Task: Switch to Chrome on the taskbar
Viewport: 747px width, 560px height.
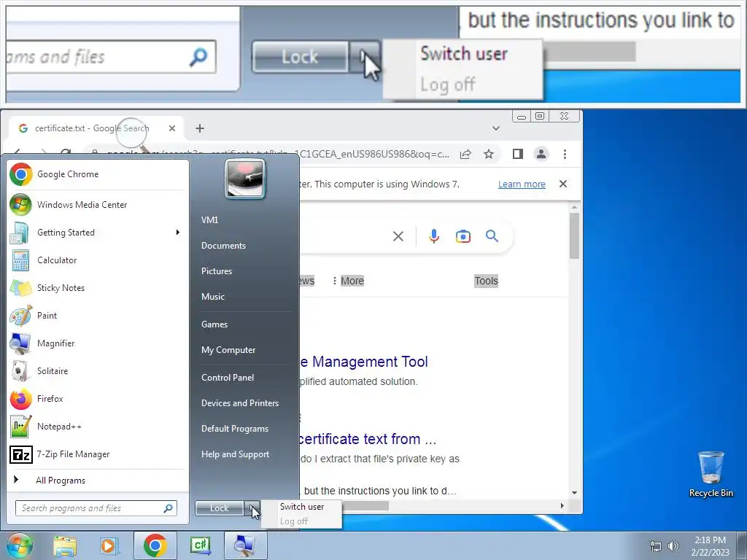Action: coord(155,545)
